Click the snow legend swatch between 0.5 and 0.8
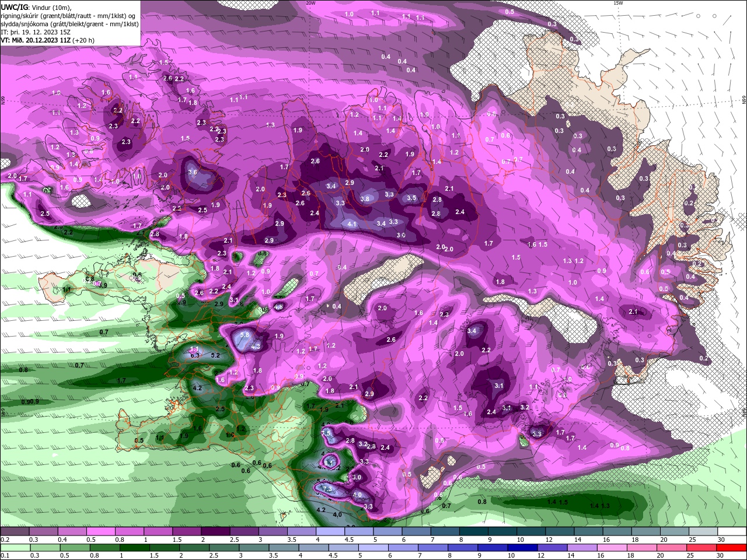The width and height of the screenshot is (747, 560). point(100,531)
